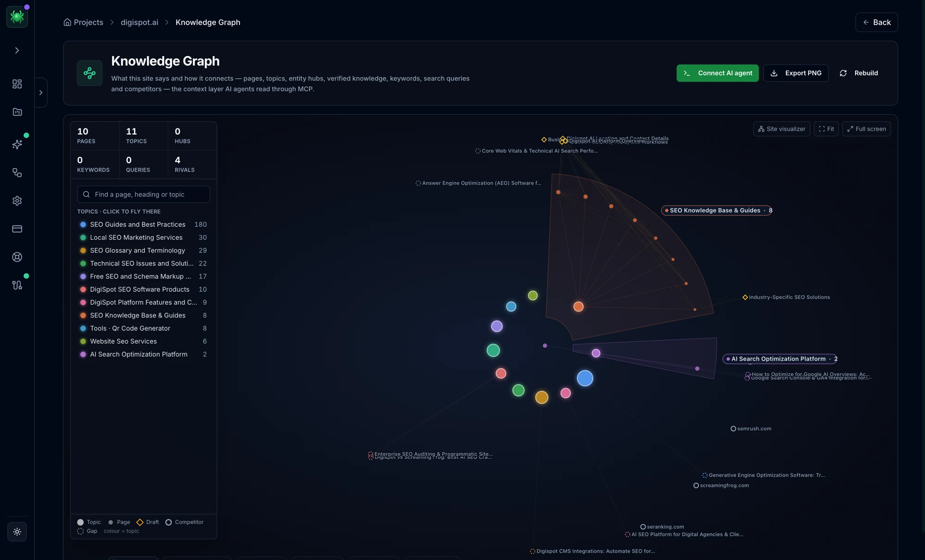Select Tools · Qr Code Generator topic

pyautogui.click(x=143, y=328)
